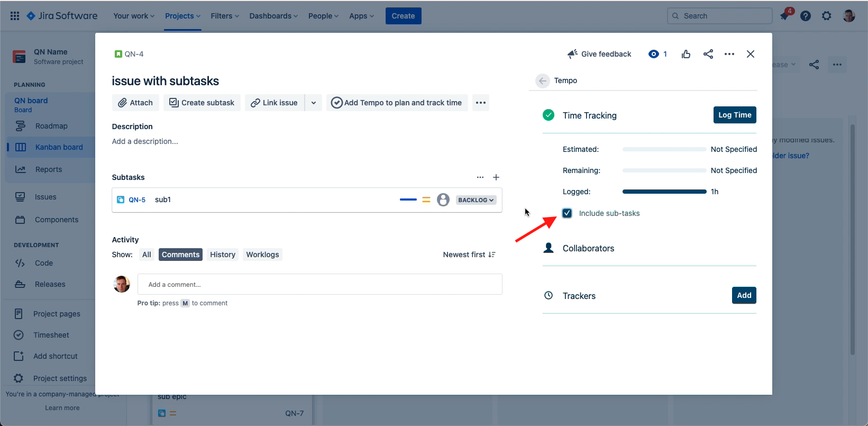Image resolution: width=868 pixels, height=426 pixels.
Task: Open the BACKLOG status dropdown for sub1
Action: click(476, 200)
